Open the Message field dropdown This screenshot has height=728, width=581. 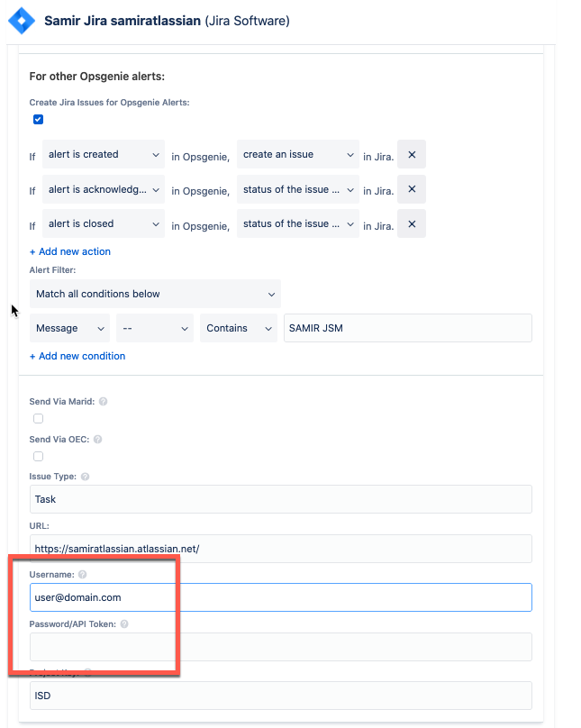point(69,328)
